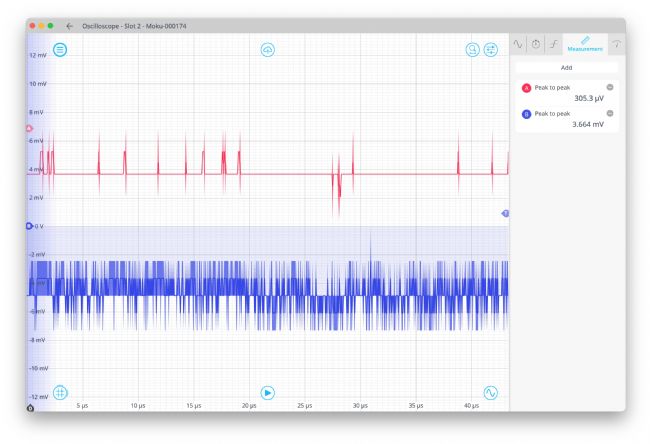650x444 pixels.
Task: Switch to the timebase clock tab
Action: point(536,45)
